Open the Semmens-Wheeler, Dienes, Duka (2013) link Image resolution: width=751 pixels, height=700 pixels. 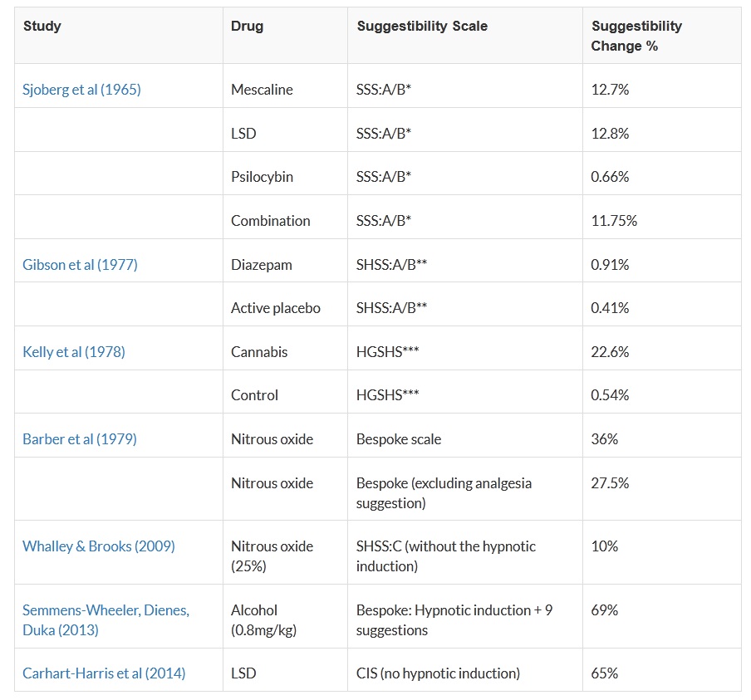pos(106,619)
